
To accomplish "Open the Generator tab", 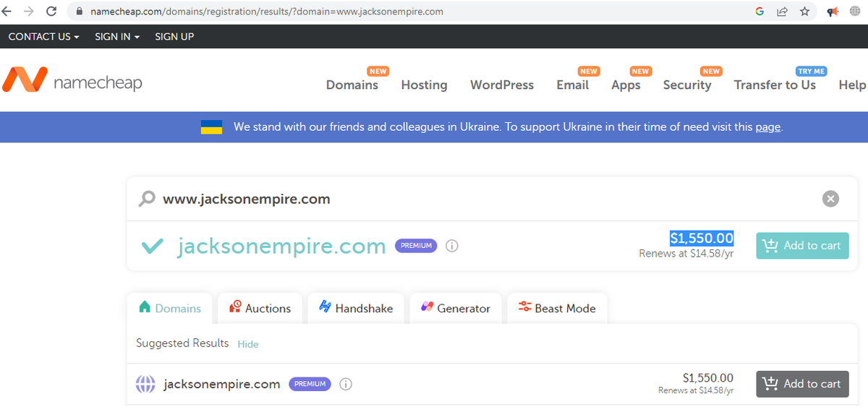I will (x=456, y=308).
